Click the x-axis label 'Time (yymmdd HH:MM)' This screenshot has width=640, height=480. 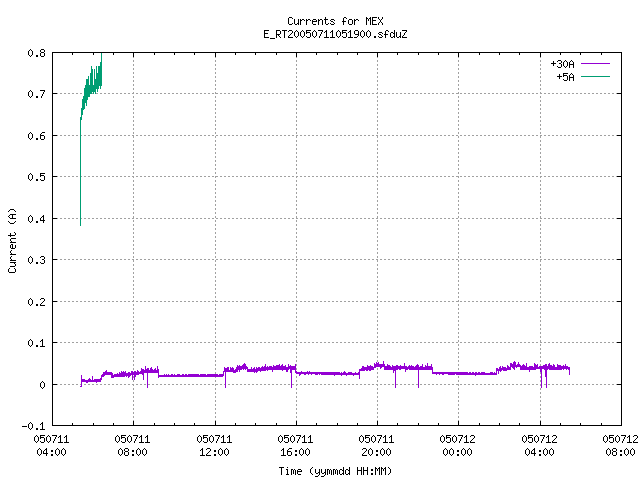[335, 471]
